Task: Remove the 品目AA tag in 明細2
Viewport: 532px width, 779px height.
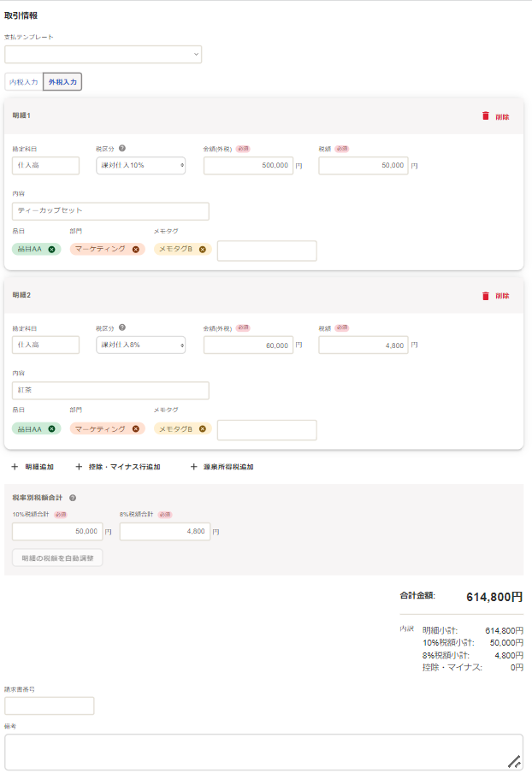Action: [51, 428]
